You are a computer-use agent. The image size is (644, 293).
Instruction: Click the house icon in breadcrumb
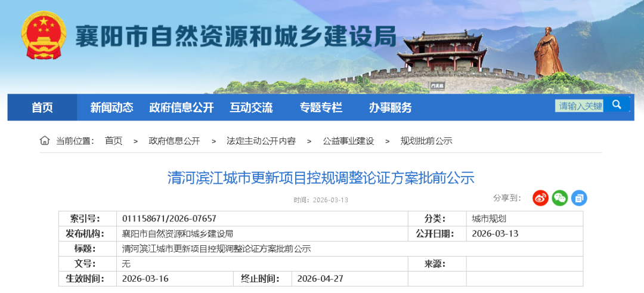click(x=45, y=141)
